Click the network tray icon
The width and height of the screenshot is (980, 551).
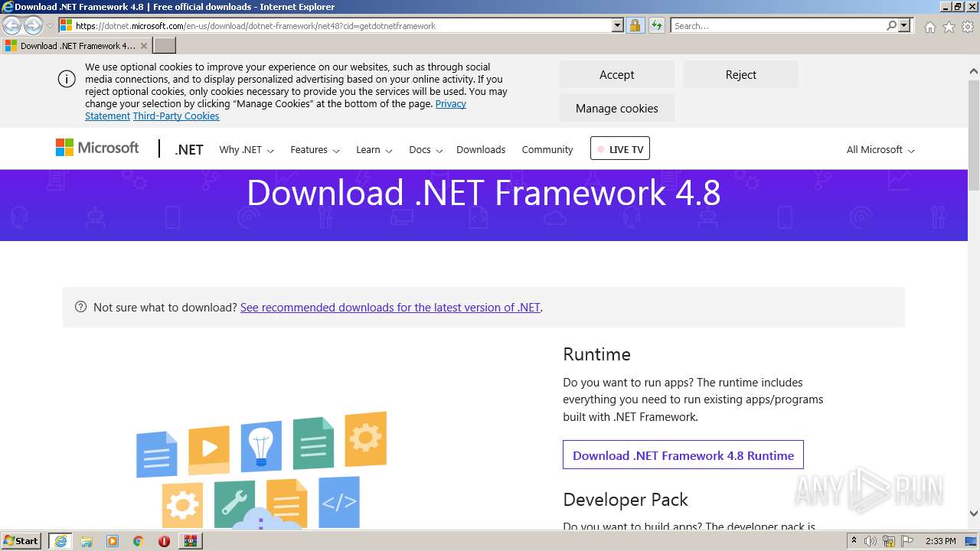[889, 541]
